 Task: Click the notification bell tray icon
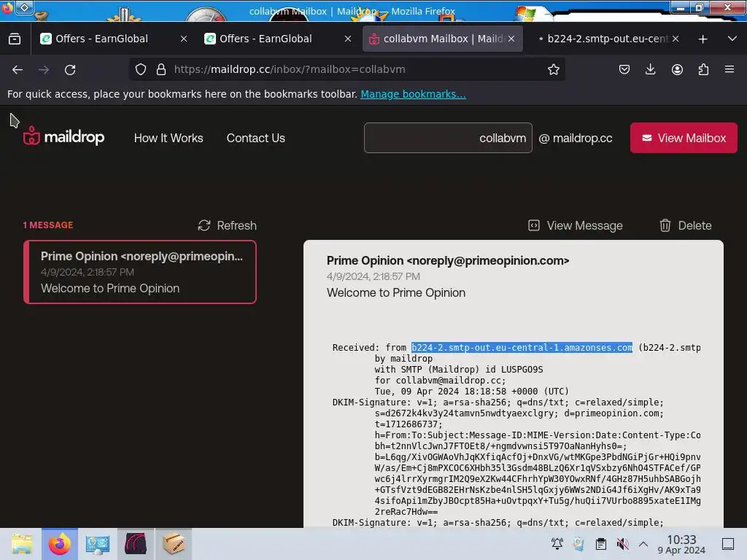(557, 543)
